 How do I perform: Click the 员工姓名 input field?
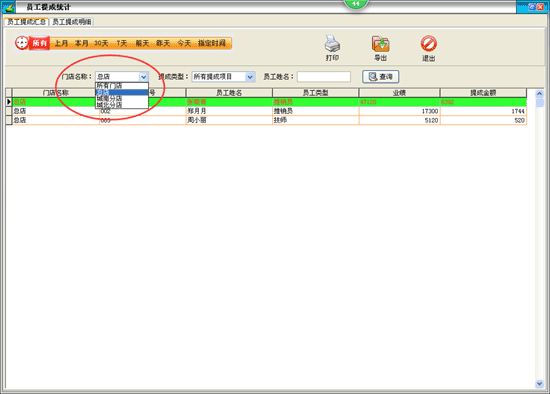pyautogui.click(x=324, y=76)
